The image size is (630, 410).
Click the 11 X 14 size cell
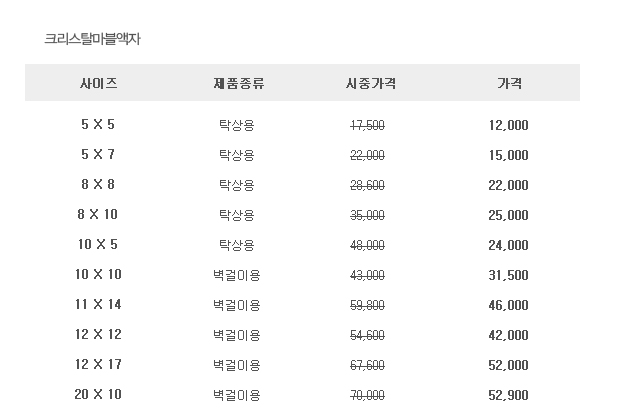pos(98,304)
